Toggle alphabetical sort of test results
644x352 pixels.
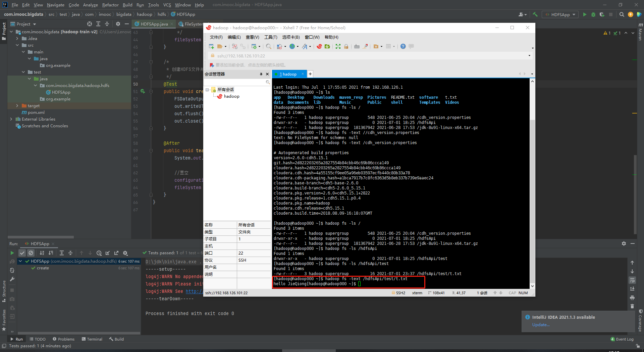pyautogui.click(x=42, y=253)
